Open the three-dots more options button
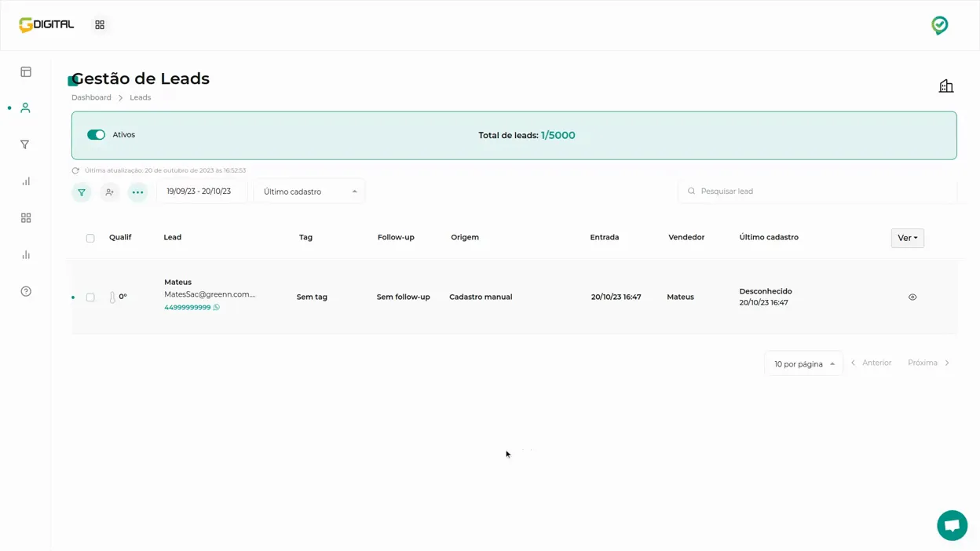The image size is (980, 551). pos(137,192)
